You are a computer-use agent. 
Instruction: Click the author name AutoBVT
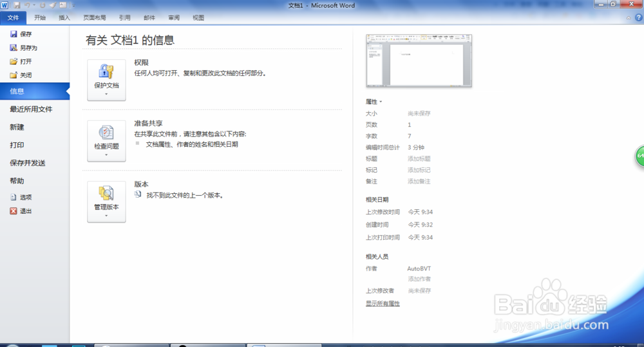coord(419,268)
